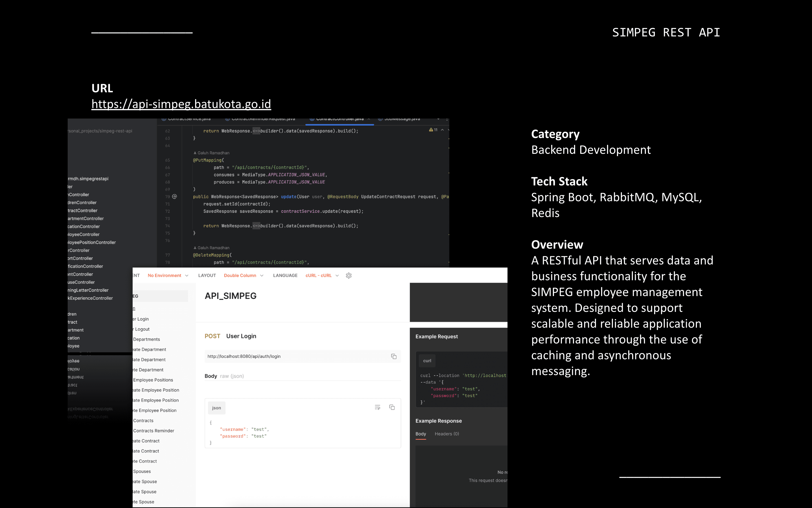Click the User Login request heading

241,336
